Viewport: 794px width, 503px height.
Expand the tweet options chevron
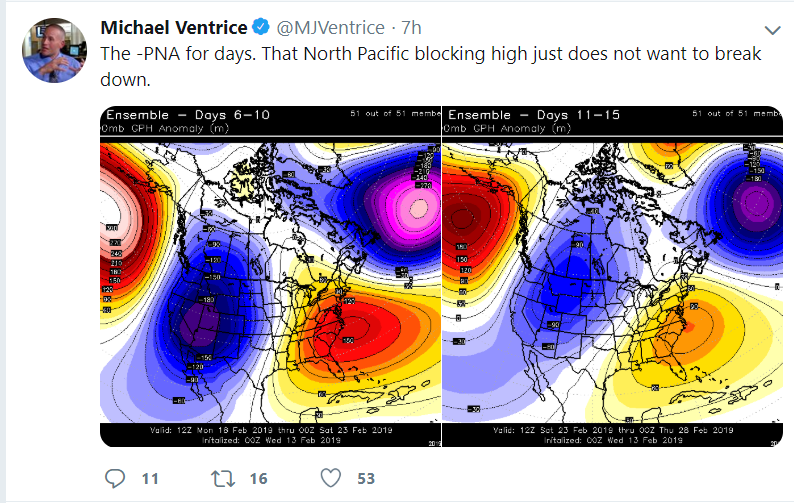pos(772,28)
